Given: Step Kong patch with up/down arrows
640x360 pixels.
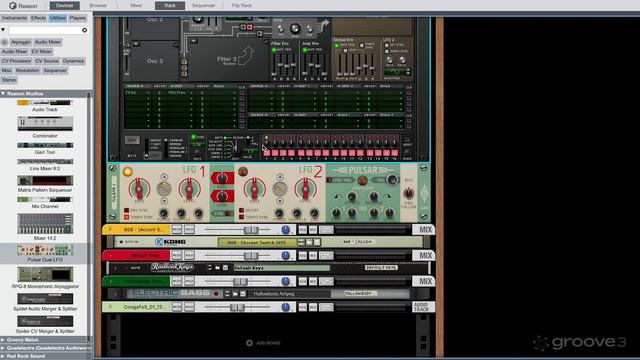Looking at the screenshot, I should 301,242.
